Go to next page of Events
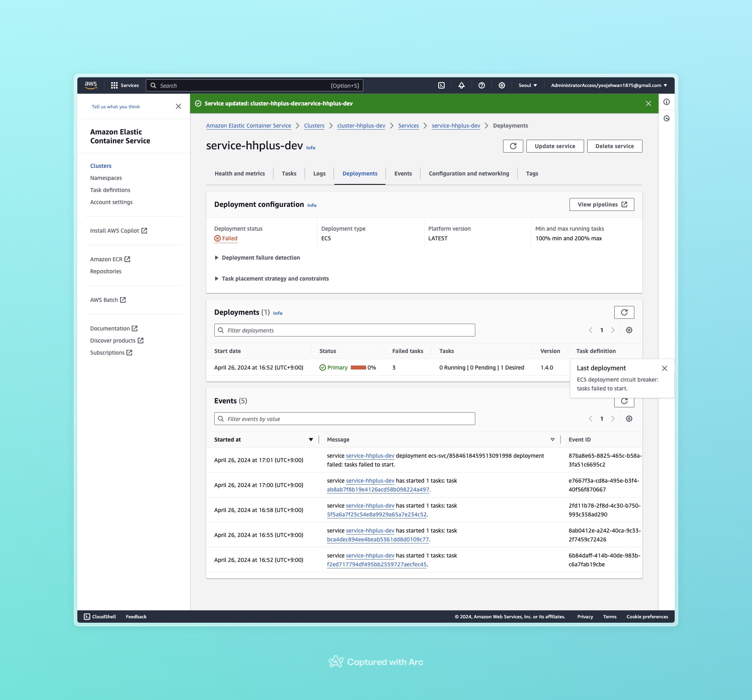This screenshot has height=700, width=752. pos(613,419)
